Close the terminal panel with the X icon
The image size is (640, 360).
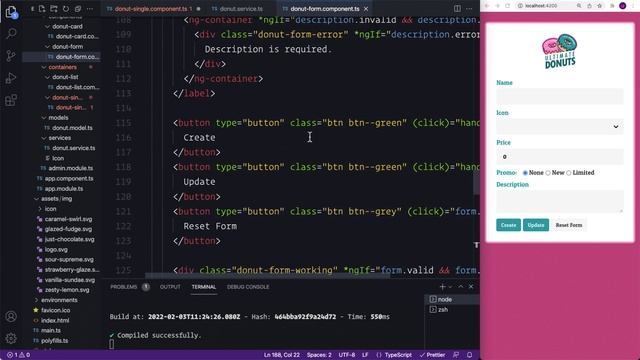471,287
